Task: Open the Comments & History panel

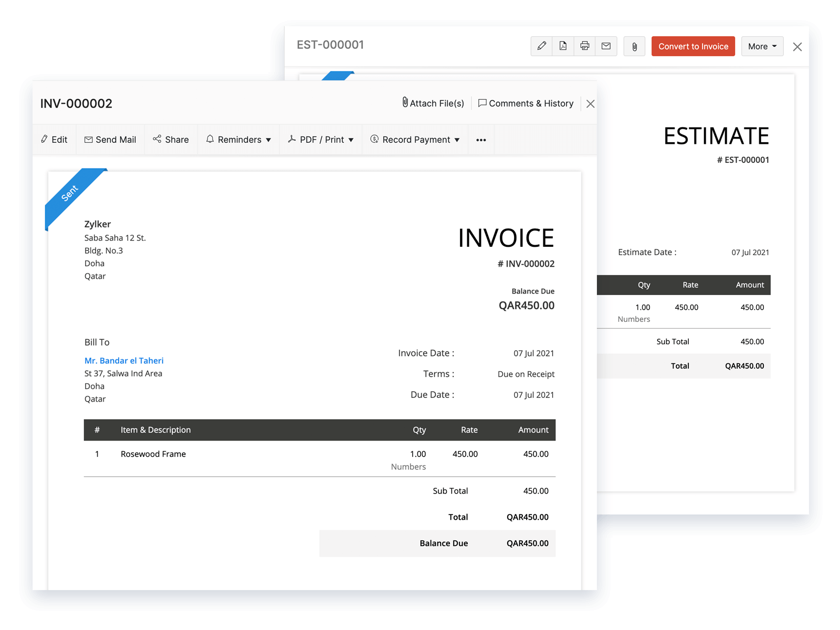Action: click(x=526, y=103)
